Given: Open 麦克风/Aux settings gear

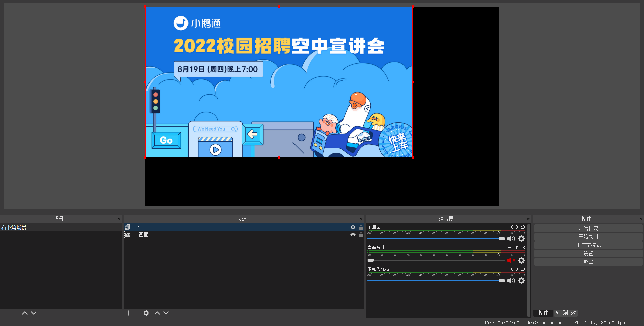Looking at the screenshot, I should pos(521,281).
